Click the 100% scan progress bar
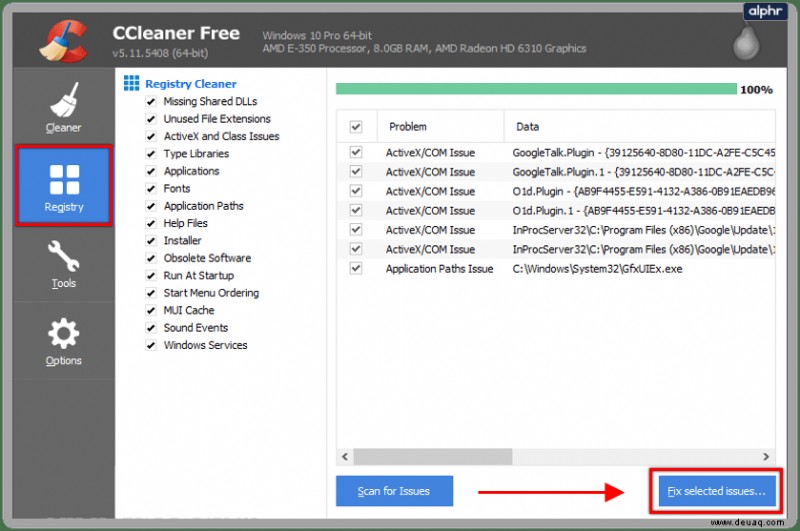 click(x=536, y=89)
